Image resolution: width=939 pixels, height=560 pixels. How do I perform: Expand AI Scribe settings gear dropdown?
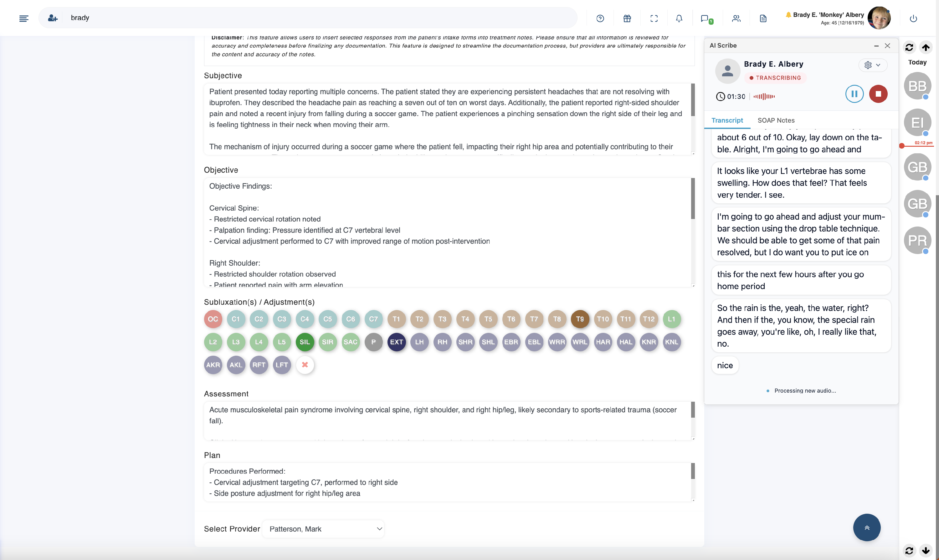click(872, 65)
